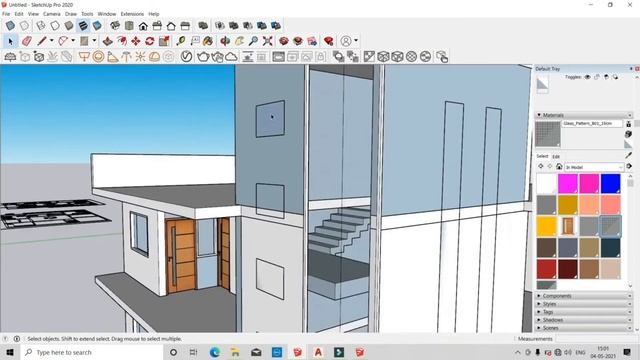Switch to Top view

point(129,26)
